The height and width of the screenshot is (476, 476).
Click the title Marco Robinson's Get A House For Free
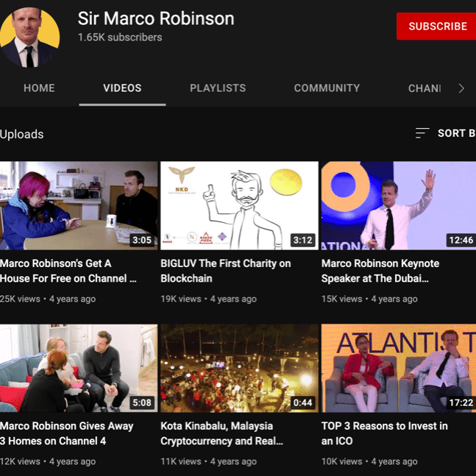coord(68,271)
